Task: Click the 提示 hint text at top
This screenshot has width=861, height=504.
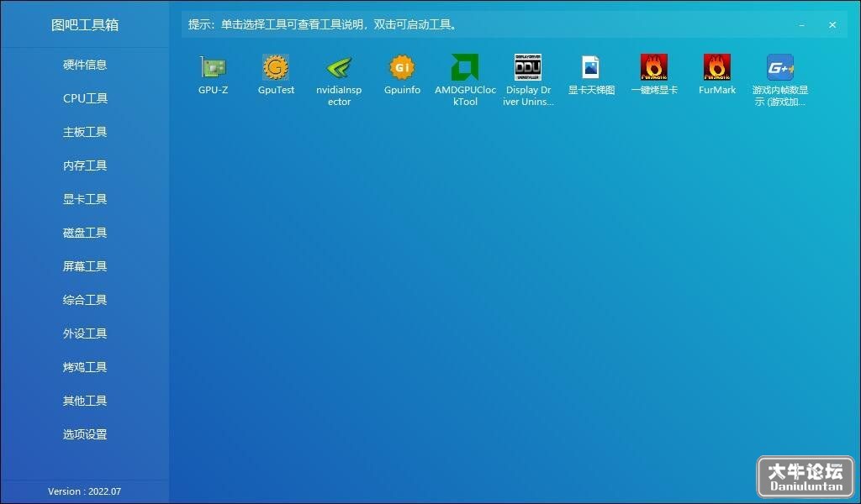Action: [323, 24]
